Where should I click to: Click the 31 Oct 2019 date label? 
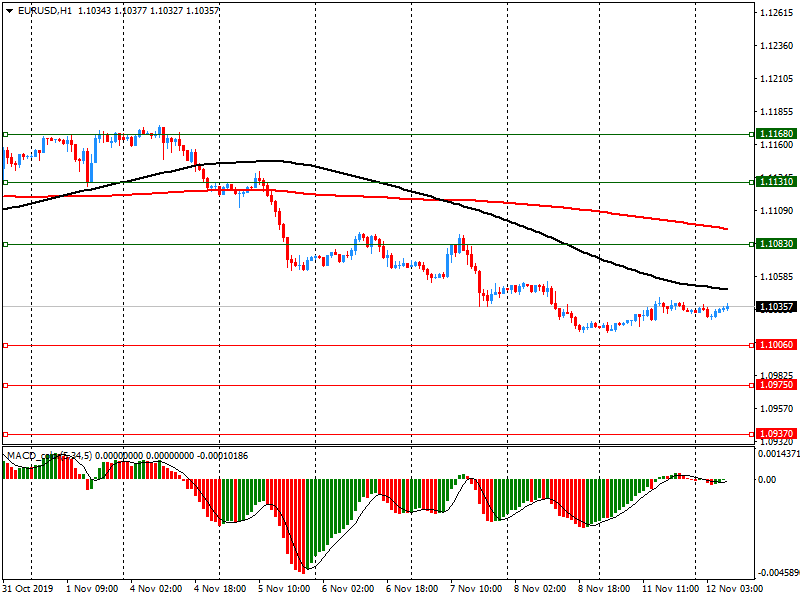[x=31, y=590]
